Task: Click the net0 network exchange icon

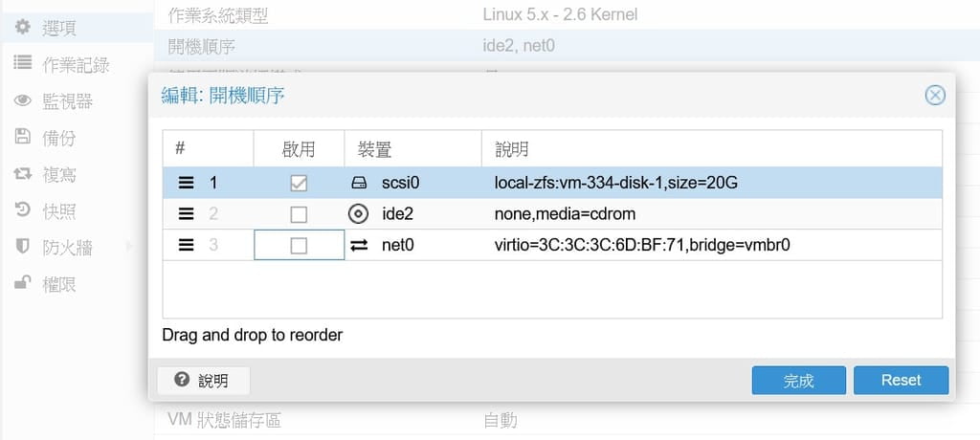Action: coord(359,245)
